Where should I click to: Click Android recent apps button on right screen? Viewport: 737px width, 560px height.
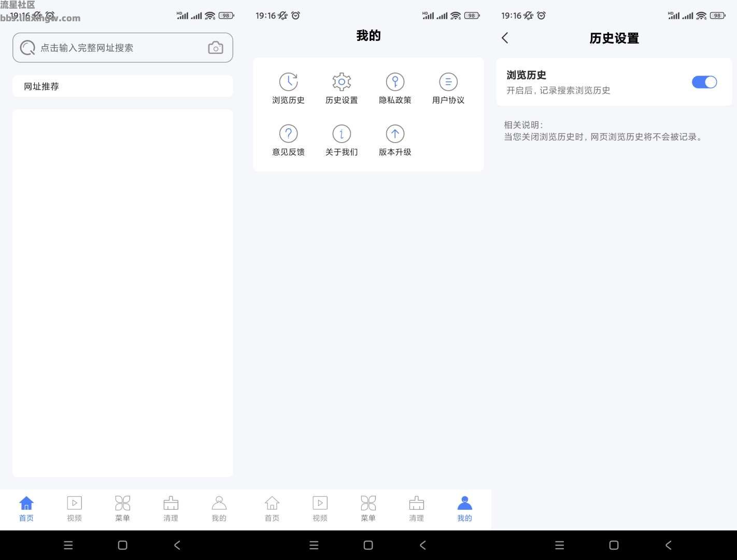coord(560,545)
